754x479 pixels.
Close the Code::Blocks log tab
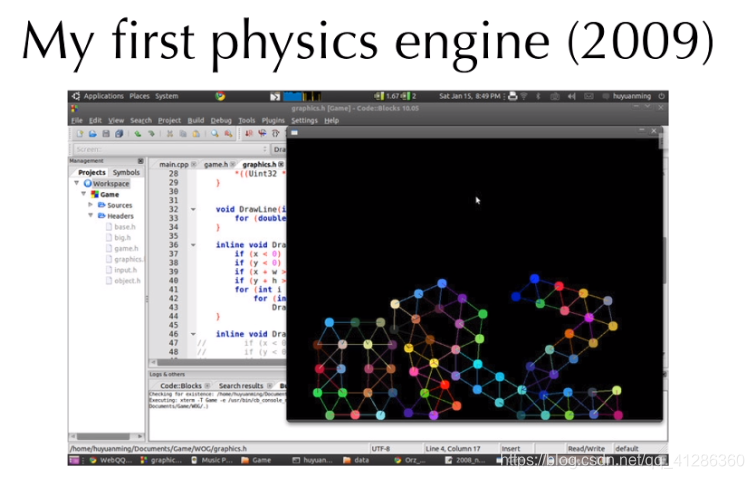(207, 386)
